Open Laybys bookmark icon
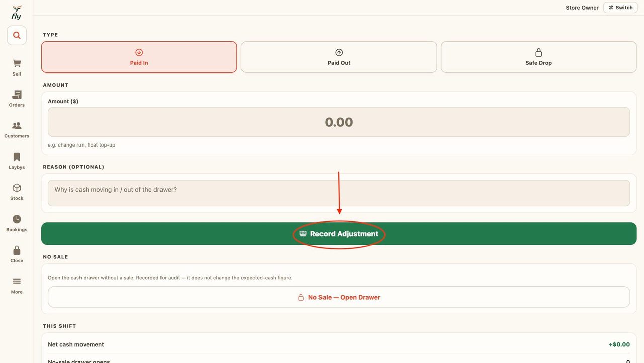 tap(17, 157)
